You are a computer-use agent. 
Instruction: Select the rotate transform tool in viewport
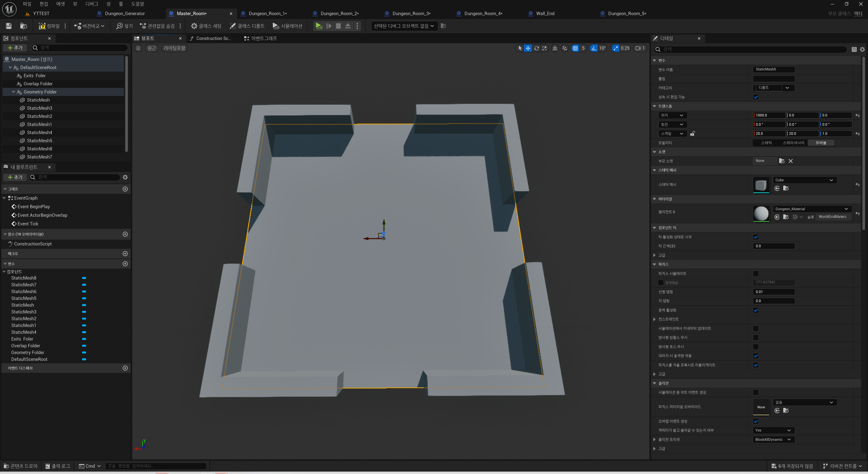coord(536,48)
